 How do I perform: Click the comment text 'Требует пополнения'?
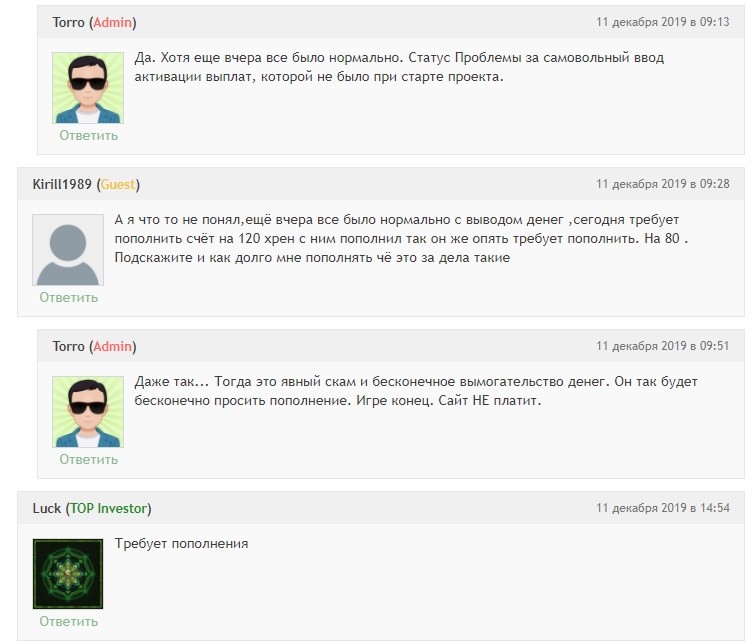tap(182, 543)
